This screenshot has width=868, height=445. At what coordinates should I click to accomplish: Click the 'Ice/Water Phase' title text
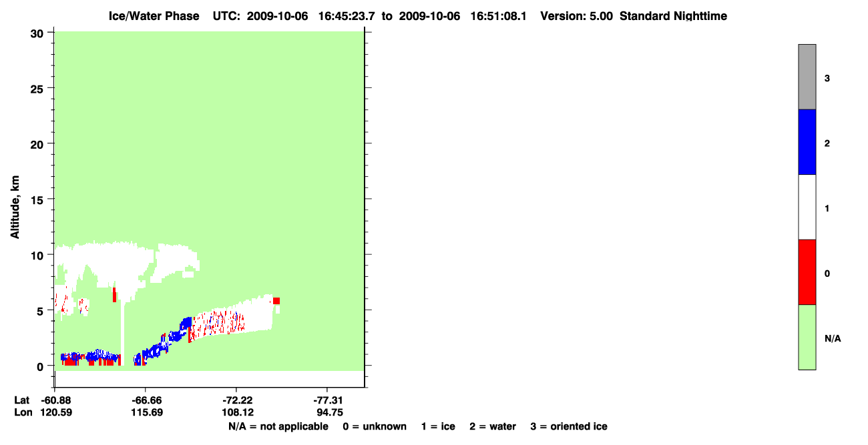pyautogui.click(x=154, y=16)
